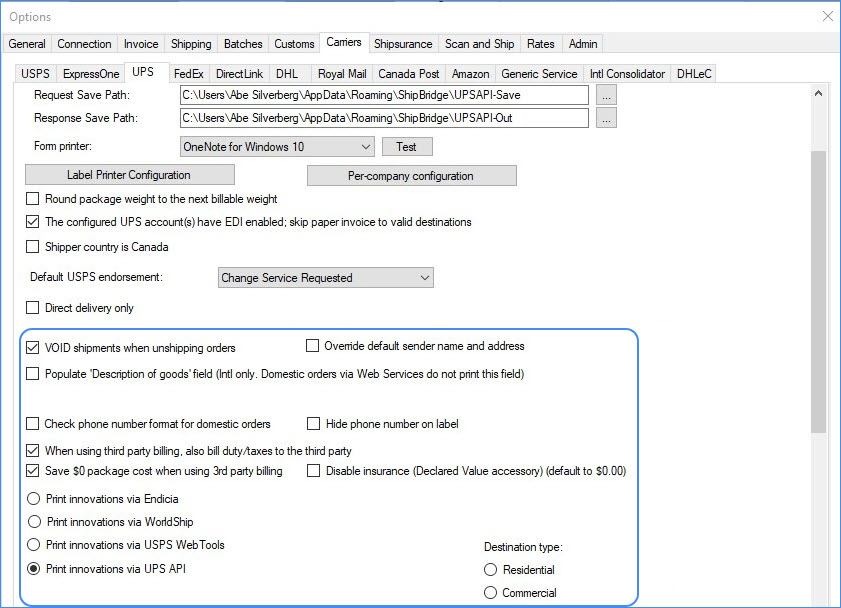Open the Form printer dropdown
This screenshot has width=841, height=608.
point(277,146)
